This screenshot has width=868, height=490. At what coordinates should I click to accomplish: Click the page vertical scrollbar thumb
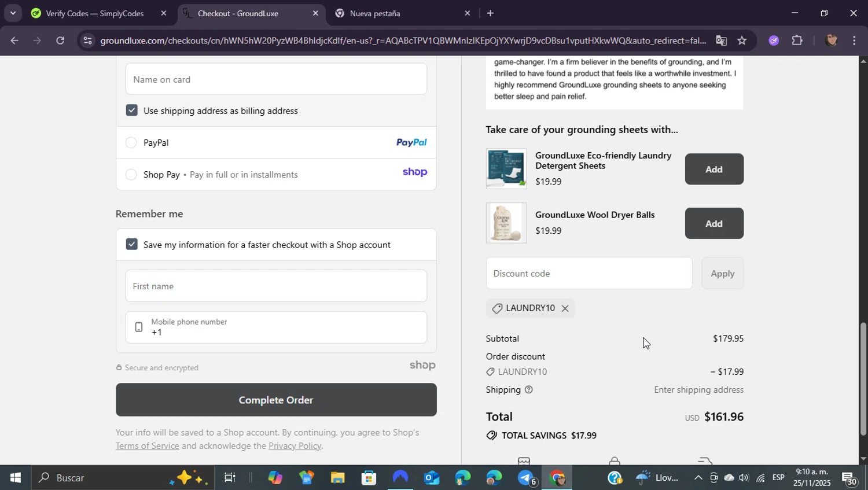[x=863, y=379]
